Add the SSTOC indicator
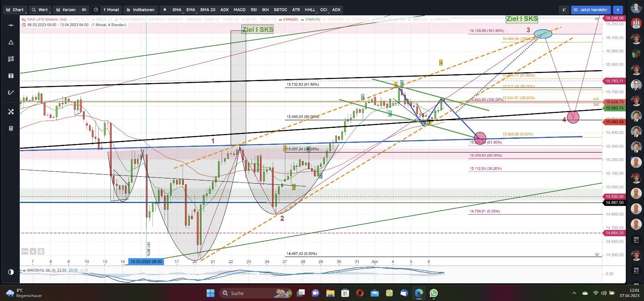 tap(280, 10)
